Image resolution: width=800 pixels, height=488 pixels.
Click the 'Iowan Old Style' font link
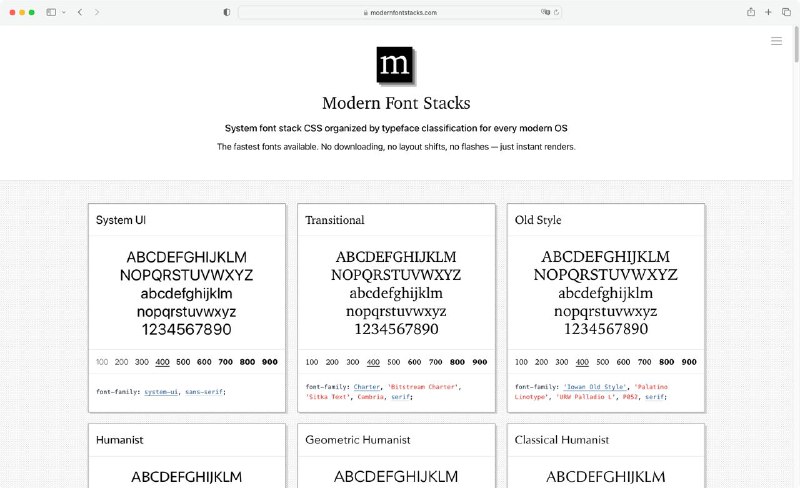(x=594, y=387)
